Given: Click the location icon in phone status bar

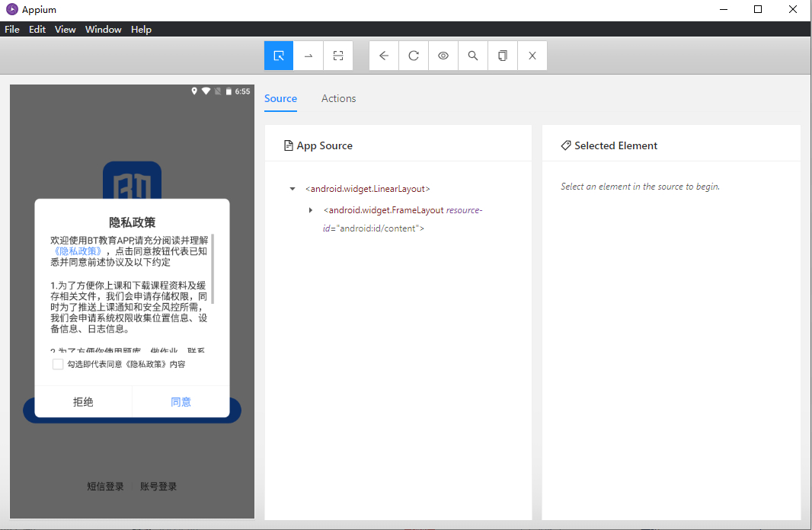Looking at the screenshot, I should click(194, 91).
